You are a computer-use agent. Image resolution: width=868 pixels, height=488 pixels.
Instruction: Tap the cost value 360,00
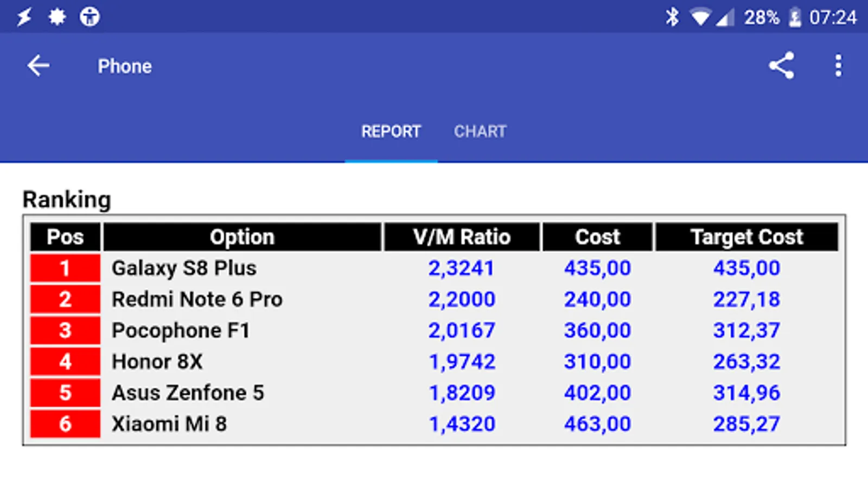[597, 330]
